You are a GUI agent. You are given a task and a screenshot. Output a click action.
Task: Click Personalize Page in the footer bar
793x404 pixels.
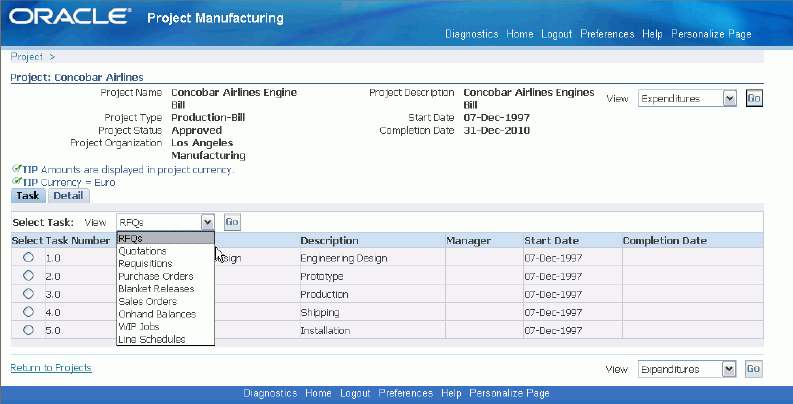[x=509, y=393]
